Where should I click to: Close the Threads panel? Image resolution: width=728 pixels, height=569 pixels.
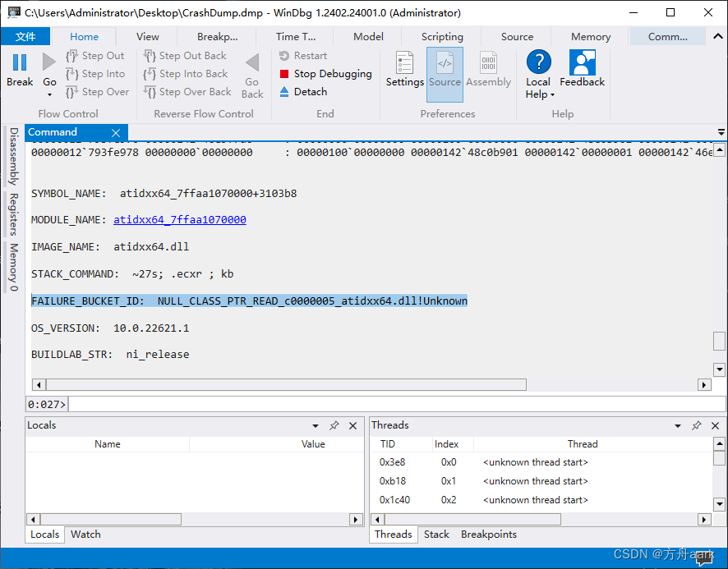click(715, 425)
